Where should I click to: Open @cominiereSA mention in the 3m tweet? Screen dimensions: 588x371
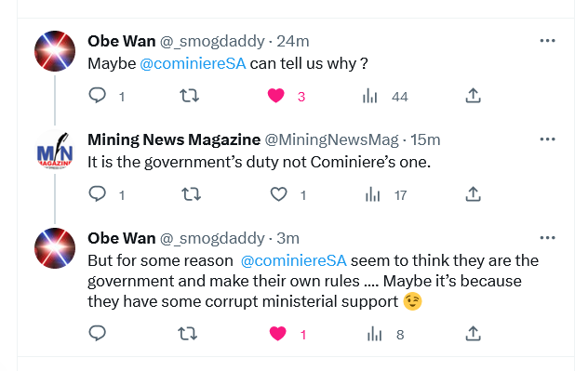click(294, 260)
